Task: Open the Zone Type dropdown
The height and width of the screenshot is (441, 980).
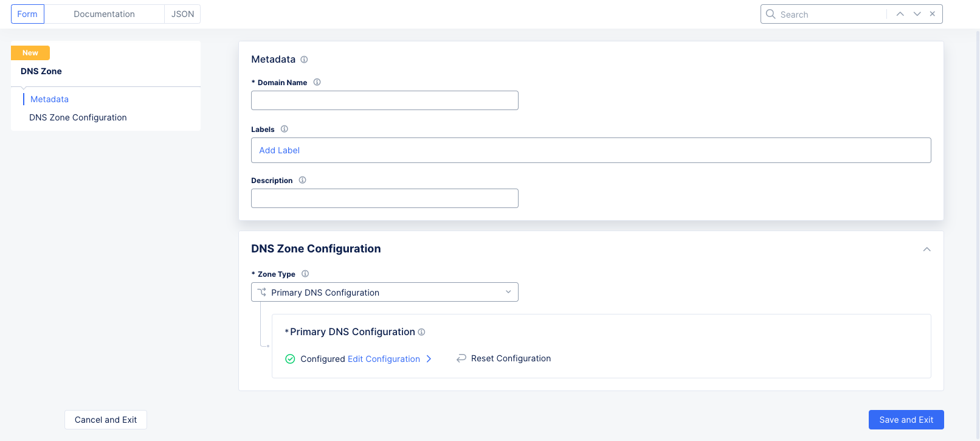Action: (x=384, y=292)
